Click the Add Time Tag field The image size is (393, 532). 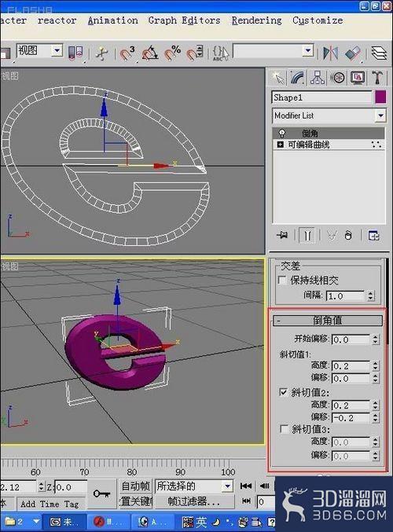click(x=50, y=504)
